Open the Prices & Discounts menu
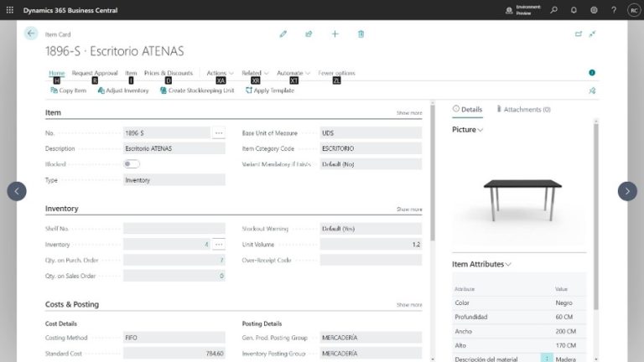The width and height of the screenshot is (644, 362). coord(168,73)
